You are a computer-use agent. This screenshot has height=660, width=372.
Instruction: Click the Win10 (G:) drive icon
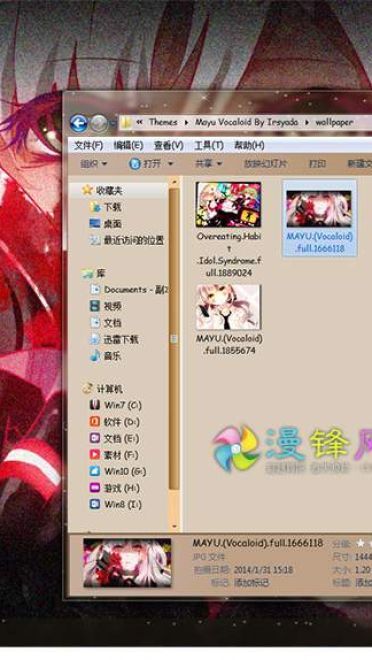[95, 471]
